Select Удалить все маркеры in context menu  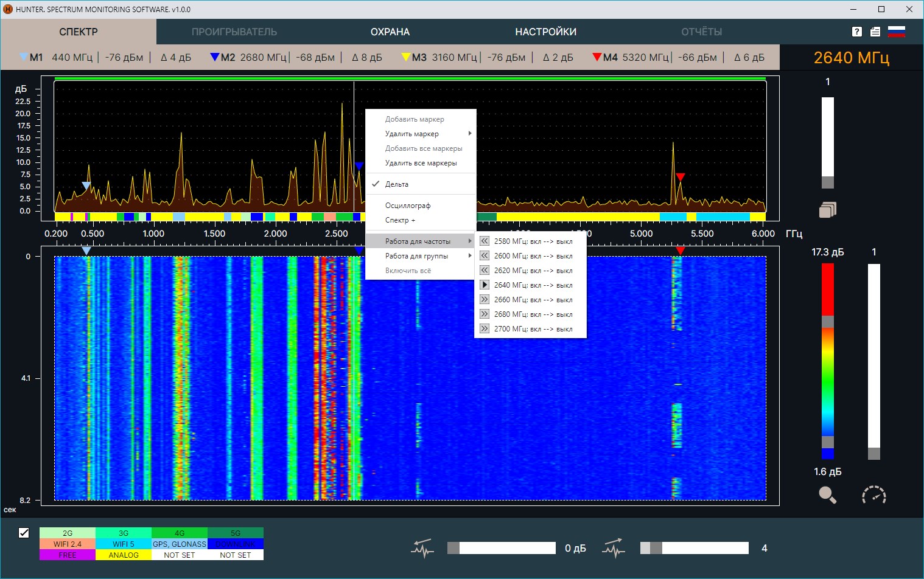(x=421, y=163)
